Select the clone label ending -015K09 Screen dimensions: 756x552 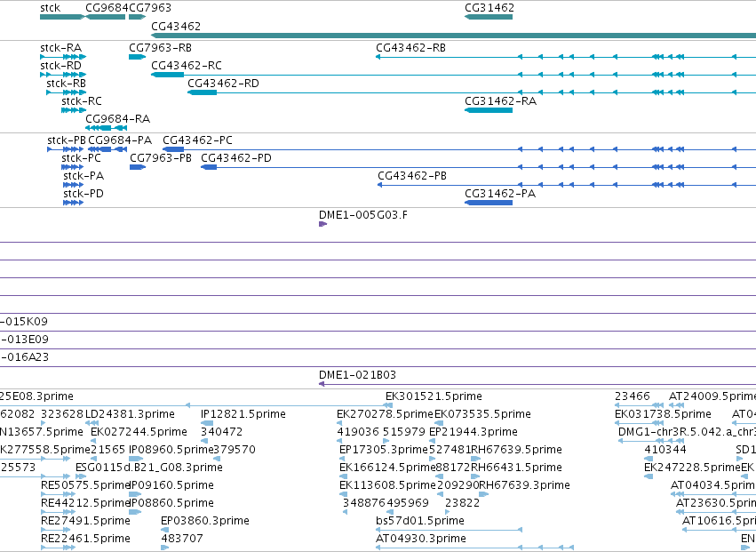tap(24, 322)
